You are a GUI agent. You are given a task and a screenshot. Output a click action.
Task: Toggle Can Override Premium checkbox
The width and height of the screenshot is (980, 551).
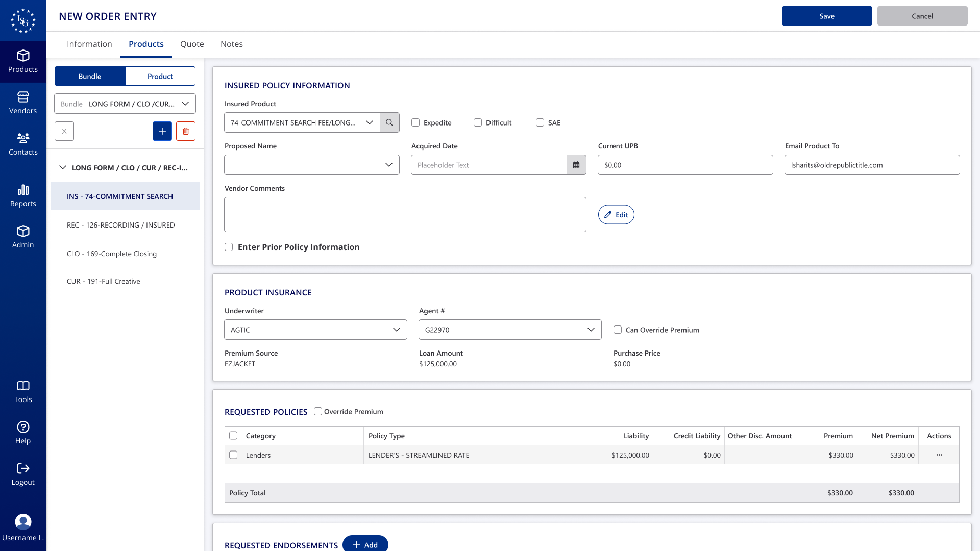click(618, 330)
